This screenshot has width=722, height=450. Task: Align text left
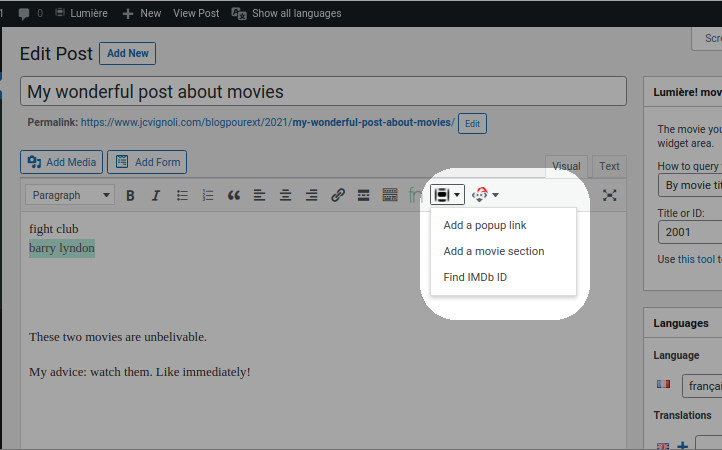[260, 195]
